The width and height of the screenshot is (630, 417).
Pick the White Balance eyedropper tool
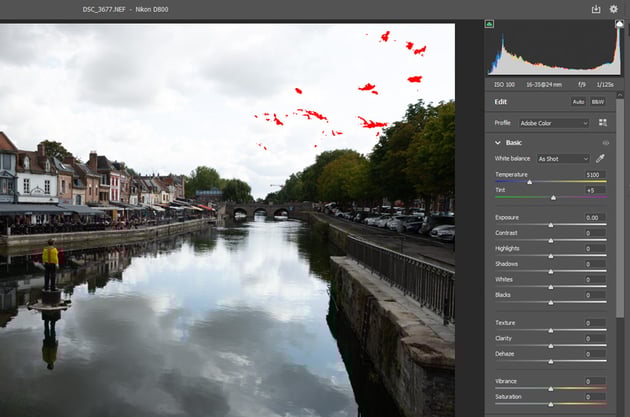click(601, 158)
